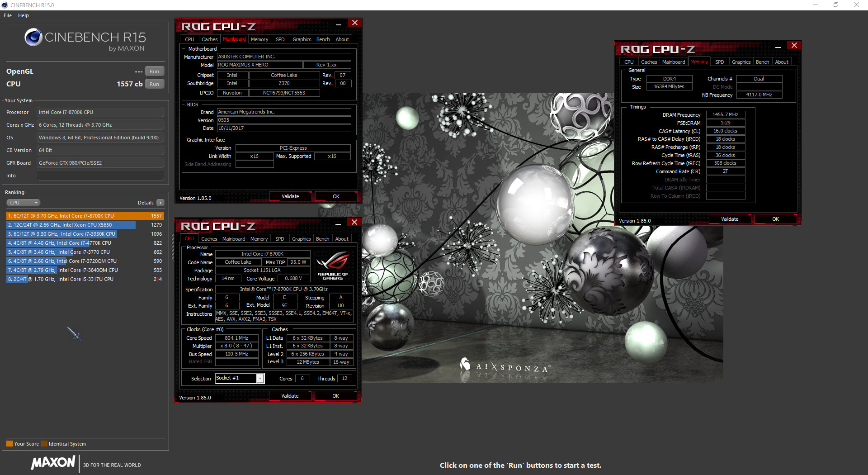The height and width of the screenshot is (475, 868).
Task: Click OK in bottom CPU-Z window
Action: [x=335, y=396]
